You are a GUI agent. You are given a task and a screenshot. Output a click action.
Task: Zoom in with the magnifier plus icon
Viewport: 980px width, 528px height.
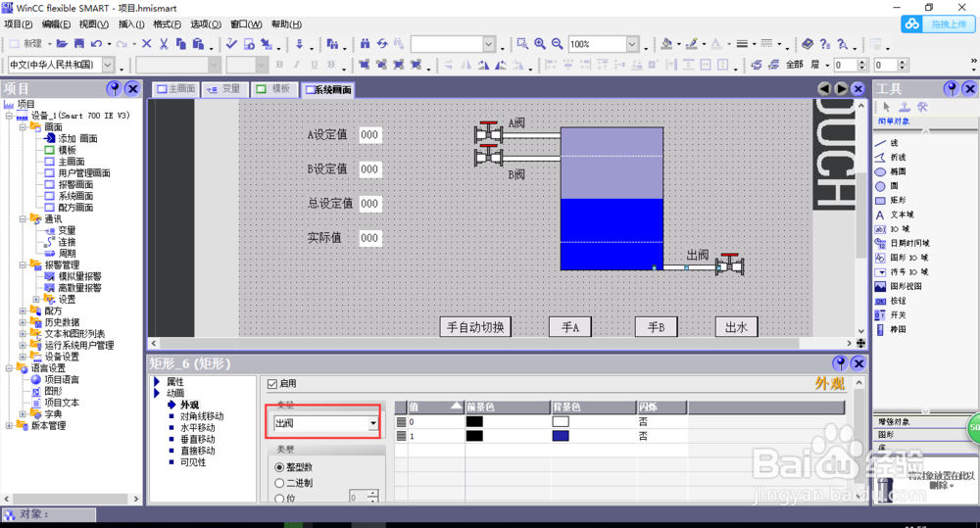(x=539, y=44)
